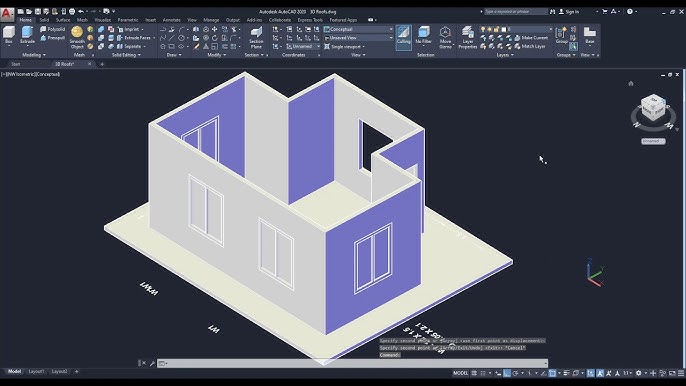The image size is (686, 386).
Task: Select the Move Gizmo tool
Action: [445, 37]
